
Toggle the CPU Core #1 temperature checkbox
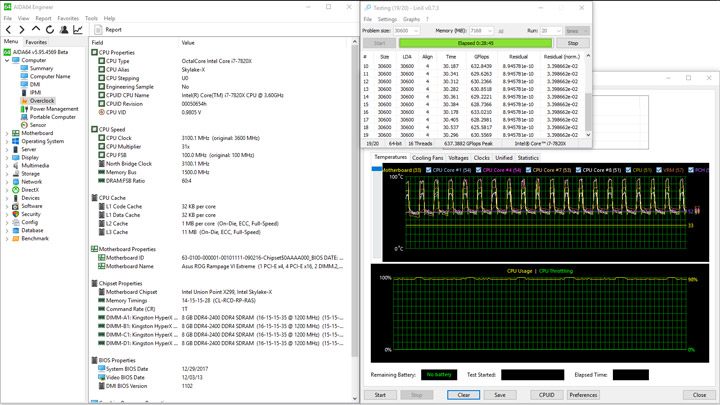430,170
